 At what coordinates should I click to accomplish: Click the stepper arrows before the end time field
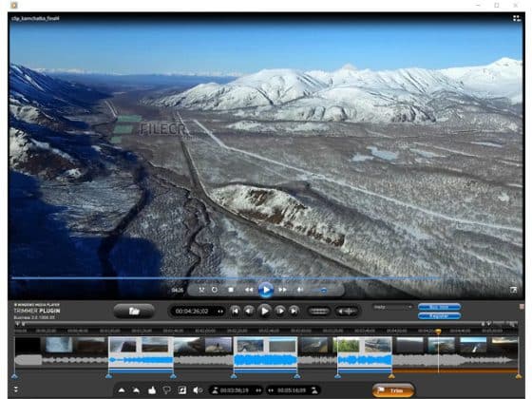[271, 390]
